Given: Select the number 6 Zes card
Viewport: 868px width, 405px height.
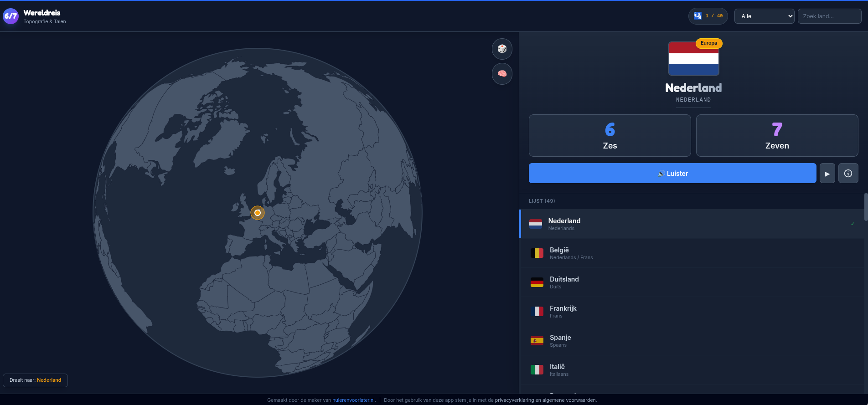Looking at the screenshot, I should pyautogui.click(x=610, y=135).
